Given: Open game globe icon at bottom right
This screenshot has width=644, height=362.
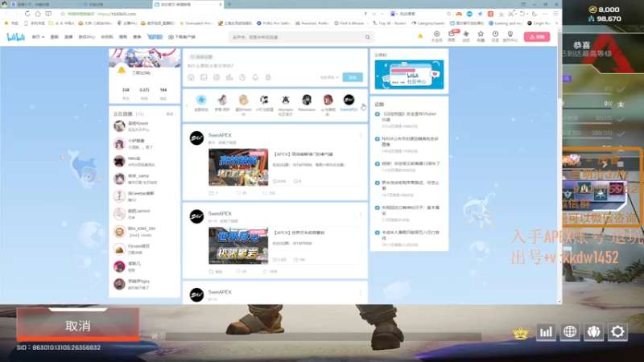Looking at the screenshot, I should (570, 331).
